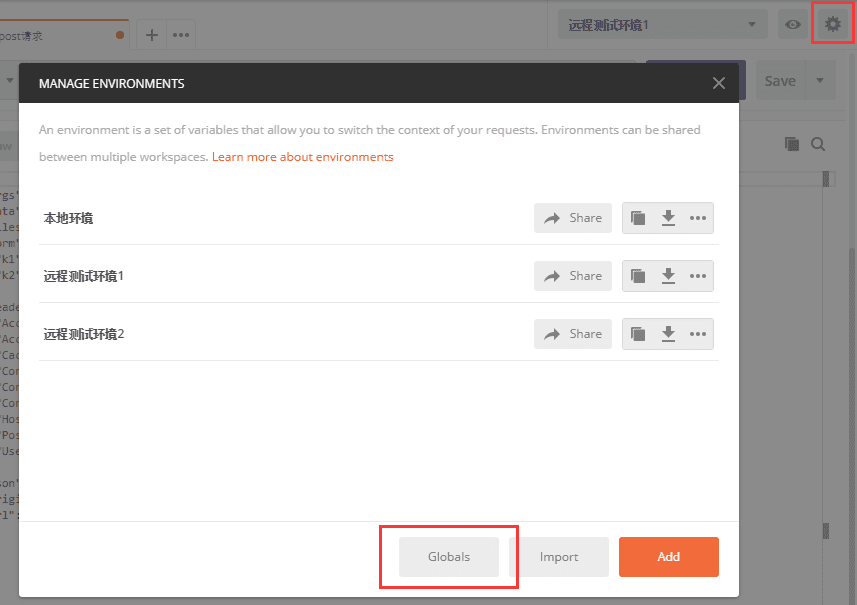Click Import to import an environment
This screenshot has height=605, width=857.
[559, 557]
